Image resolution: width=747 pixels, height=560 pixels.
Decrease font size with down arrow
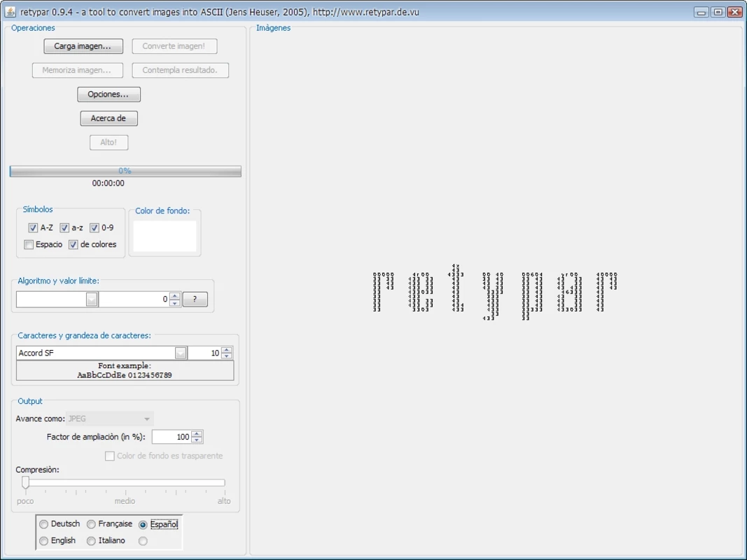[x=227, y=356]
